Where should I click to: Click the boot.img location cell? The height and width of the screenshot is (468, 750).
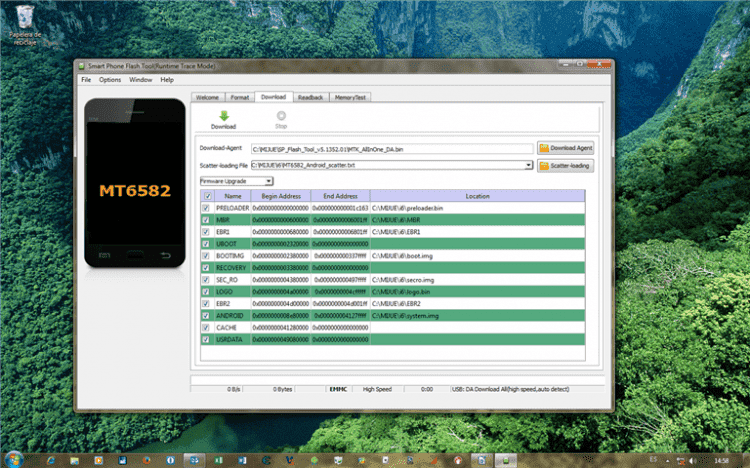(x=477, y=256)
